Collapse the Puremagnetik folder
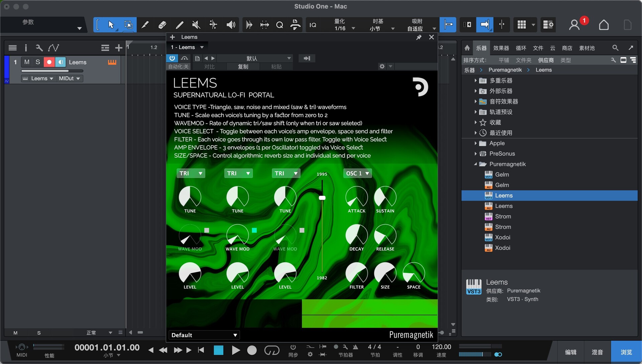 click(475, 164)
